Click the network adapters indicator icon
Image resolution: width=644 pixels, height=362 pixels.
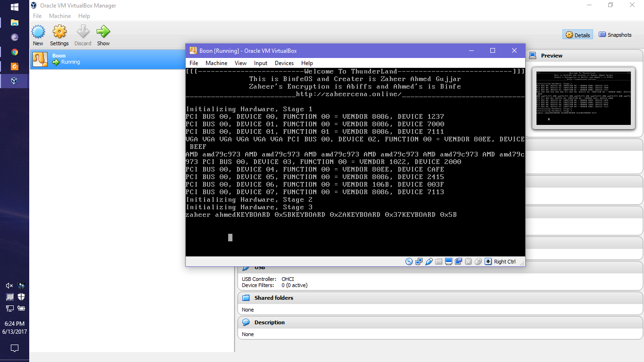click(419, 262)
